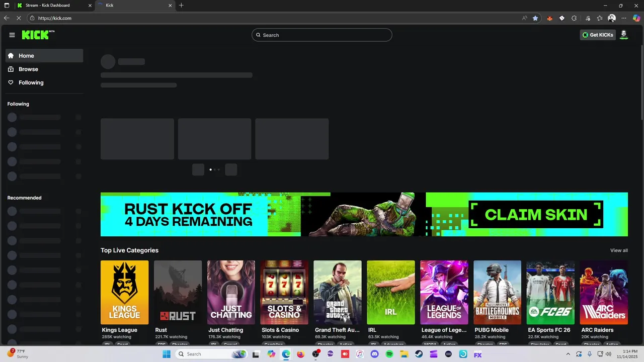
Task: Click the Read aloud icon
Action: (524, 18)
